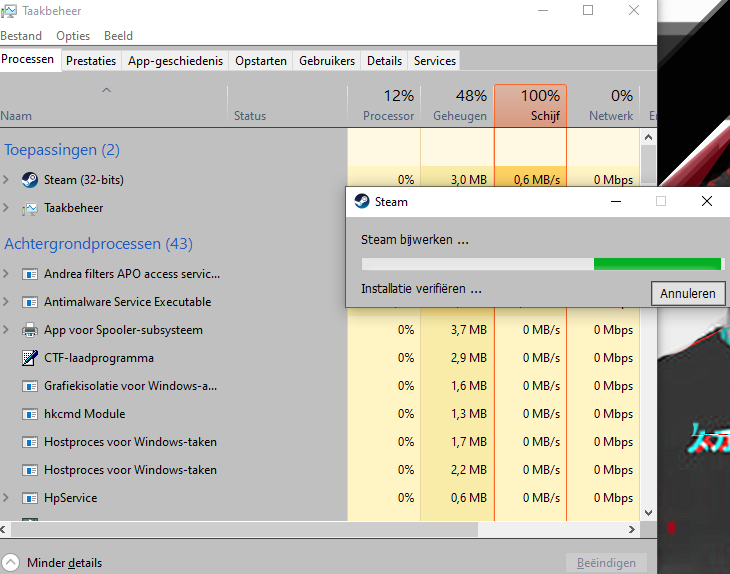Open the Opties menu
Screen dimensions: 730x574
[x=73, y=36]
